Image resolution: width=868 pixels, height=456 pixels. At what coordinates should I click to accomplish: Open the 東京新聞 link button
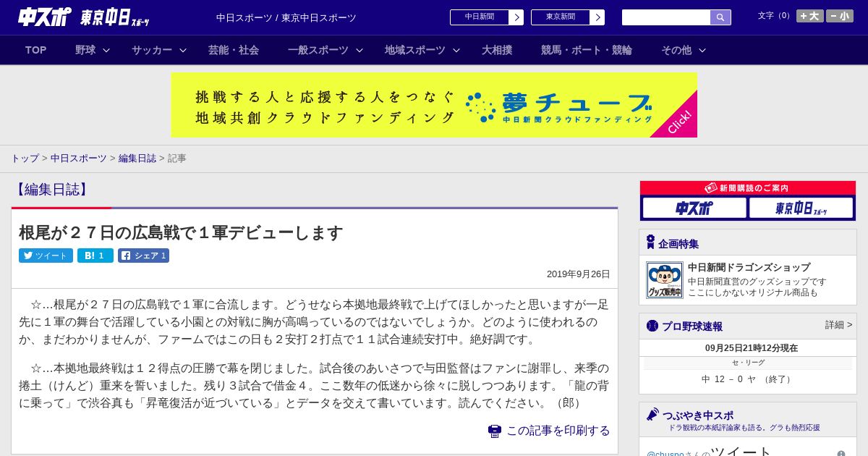click(561, 17)
